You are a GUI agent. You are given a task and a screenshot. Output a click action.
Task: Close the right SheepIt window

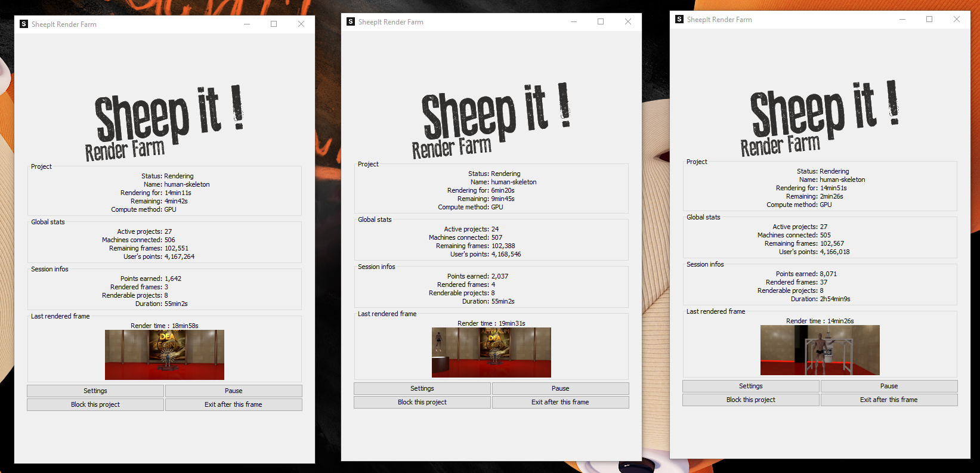pos(957,19)
